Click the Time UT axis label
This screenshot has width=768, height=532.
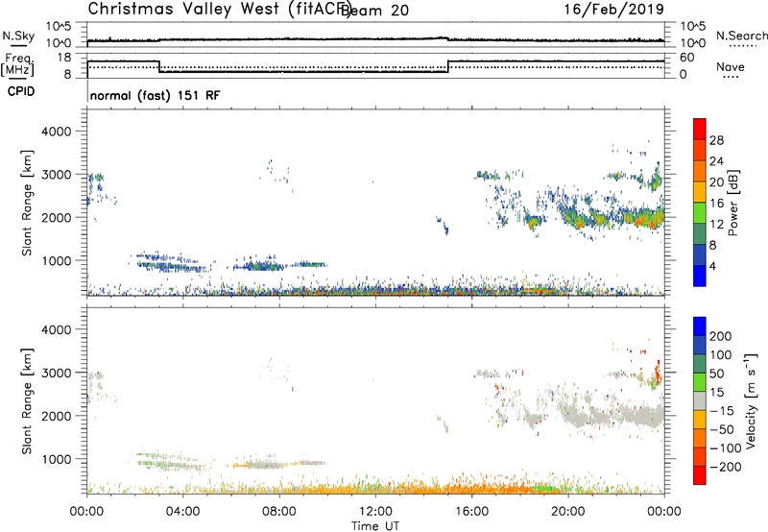(375, 526)
